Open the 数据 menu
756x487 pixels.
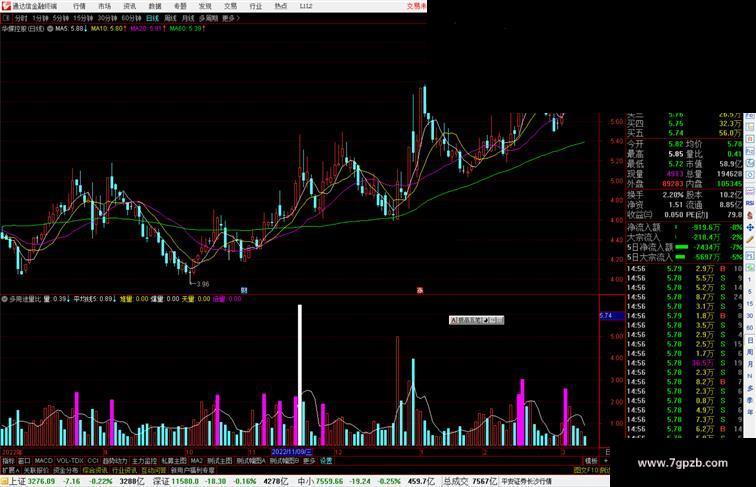click(155, 6)
